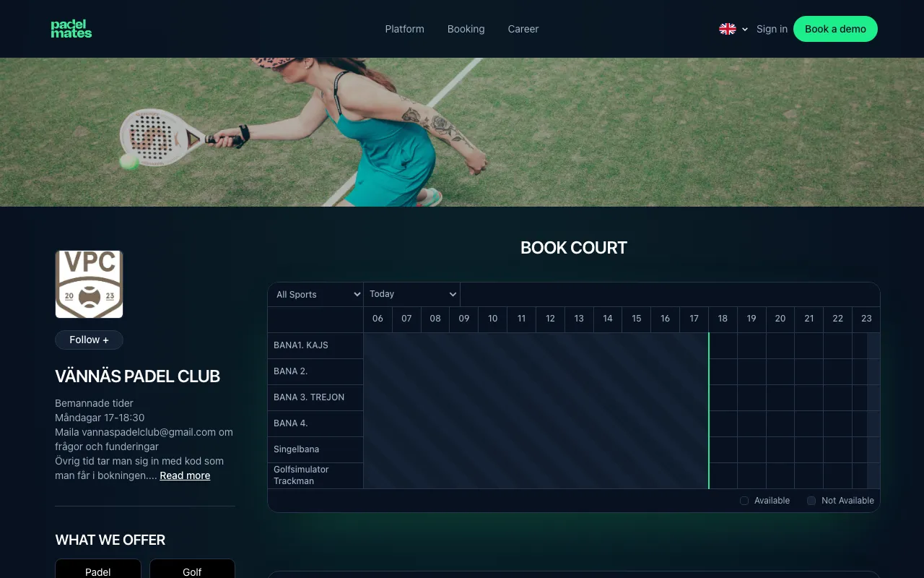Click the BANA 3. TREJON row label

pos(315,397)
